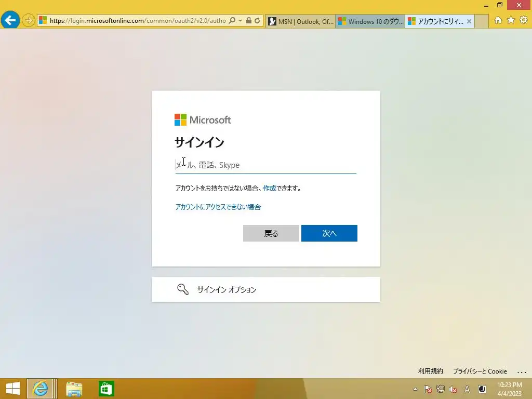Open Favorites with the star icon
532x399 pixels.
point(511,20)
